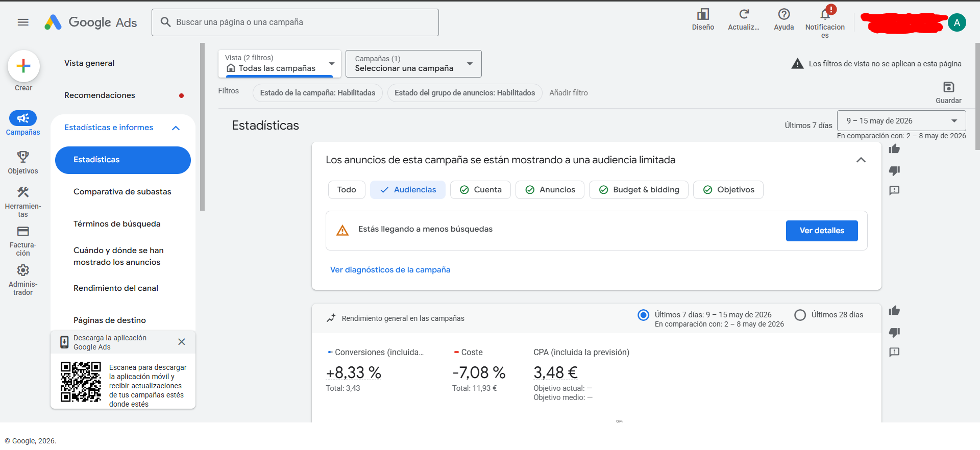
Task: Click the sidebar vertical scrollbar
Action: click(x=203, y=128)
